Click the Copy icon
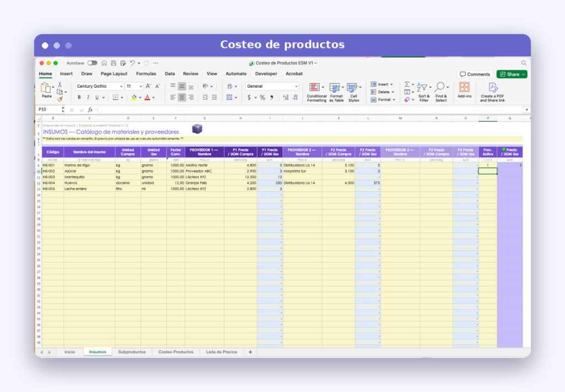The height and width of the screenshot is (392, 565). tap(60, 92)
